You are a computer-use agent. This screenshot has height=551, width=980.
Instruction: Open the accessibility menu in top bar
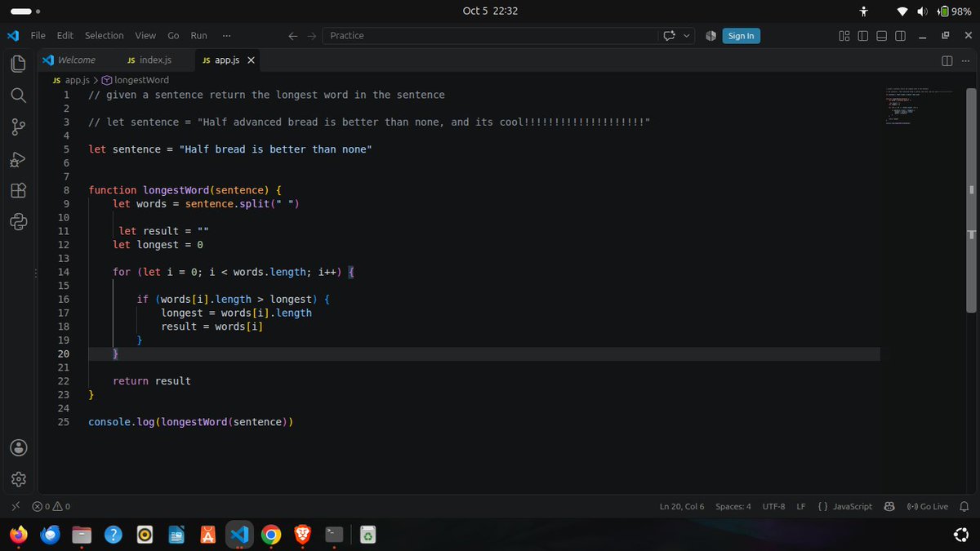pyautogui.click(x=864, y=11)
